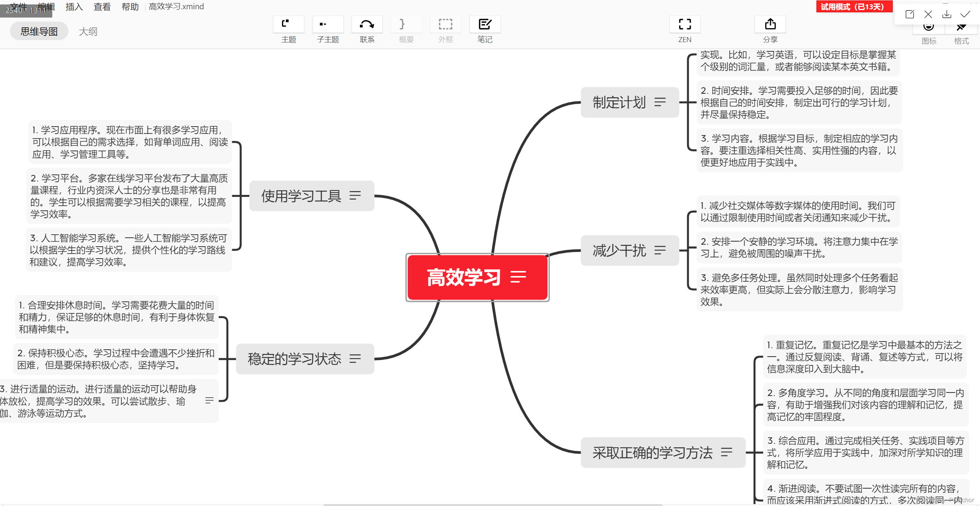Insert a subtopic with 子主题 icon

coord(328,25)
